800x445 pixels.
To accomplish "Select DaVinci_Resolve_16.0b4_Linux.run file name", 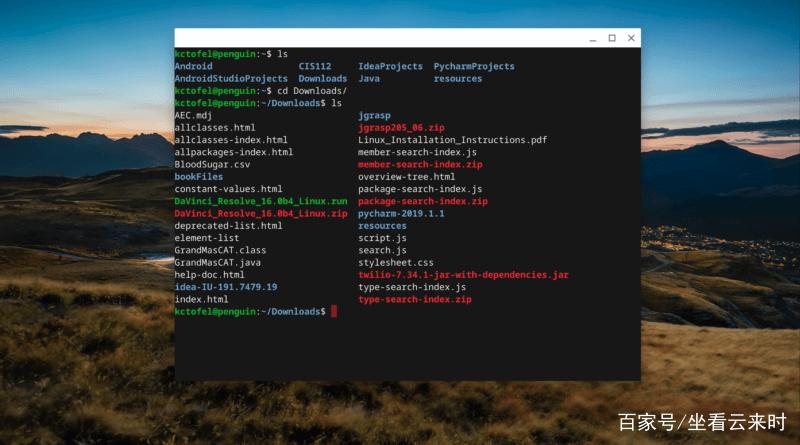I will point(261,201).
